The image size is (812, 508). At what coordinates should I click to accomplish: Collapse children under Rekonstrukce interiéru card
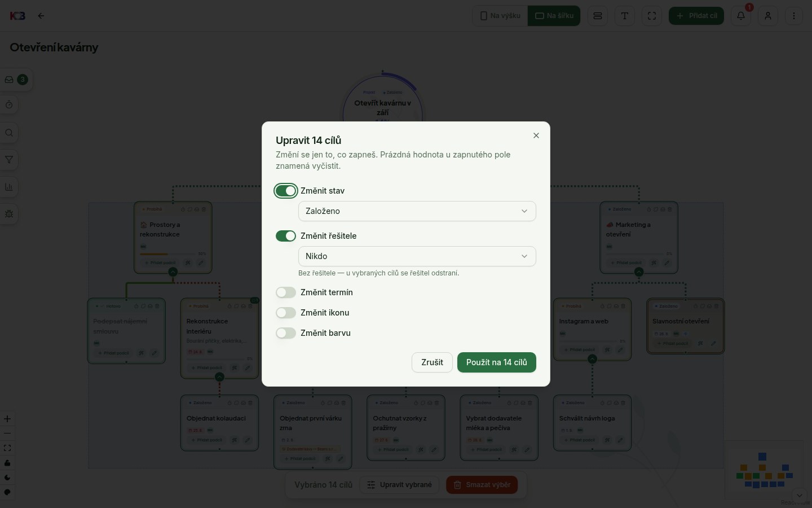(x=219, y=377)
